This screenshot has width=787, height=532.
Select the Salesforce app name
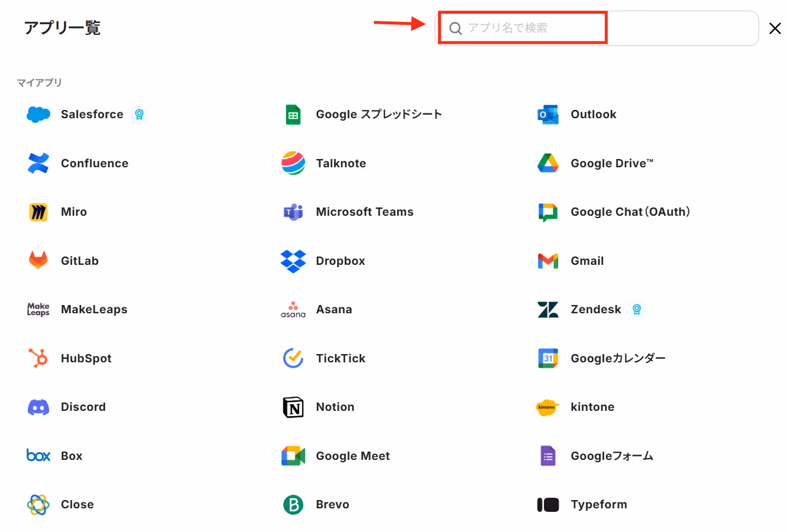click(x=92, y=114)
